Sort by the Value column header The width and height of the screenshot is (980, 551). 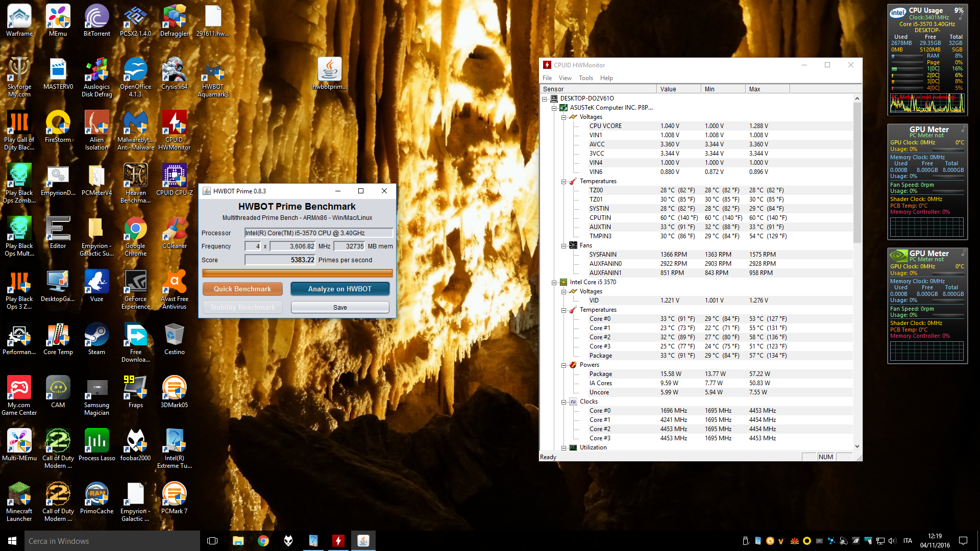[x=678, y=89]
